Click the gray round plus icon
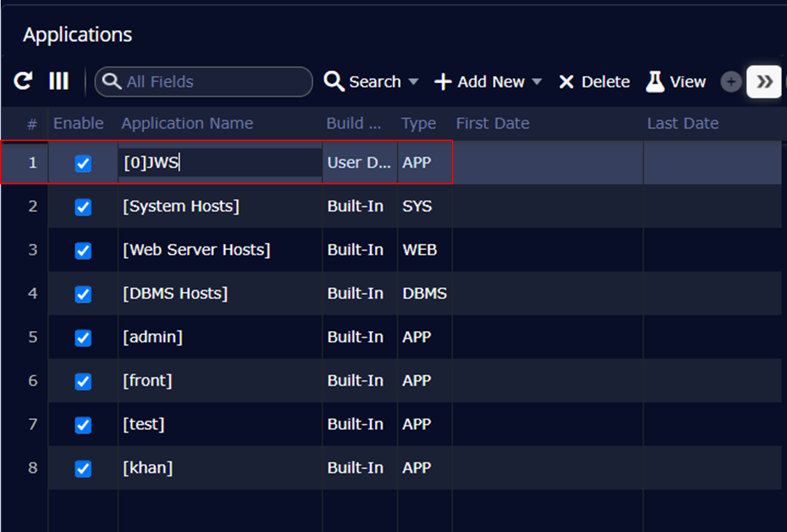The image size is (787, 532). tap(730, 82)
